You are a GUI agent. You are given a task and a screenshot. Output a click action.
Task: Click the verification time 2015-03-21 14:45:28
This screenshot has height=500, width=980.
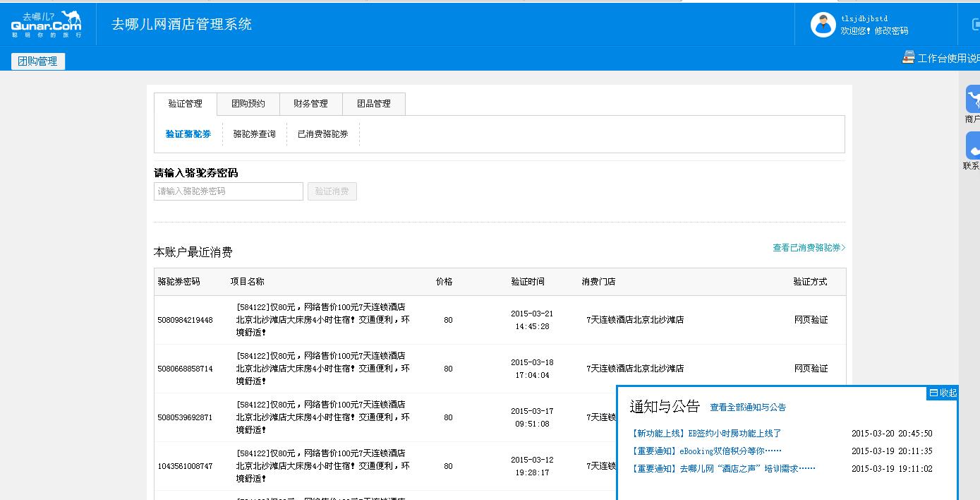[532, 321]
